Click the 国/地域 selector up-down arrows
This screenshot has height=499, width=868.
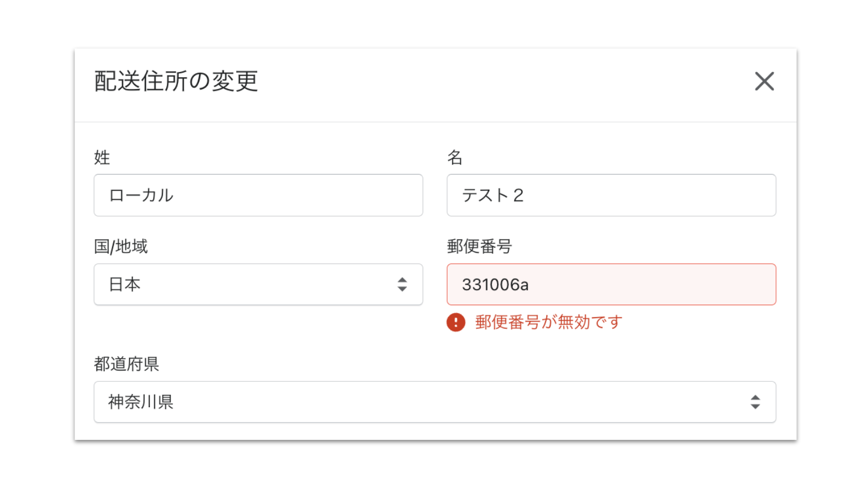[402, 284]
